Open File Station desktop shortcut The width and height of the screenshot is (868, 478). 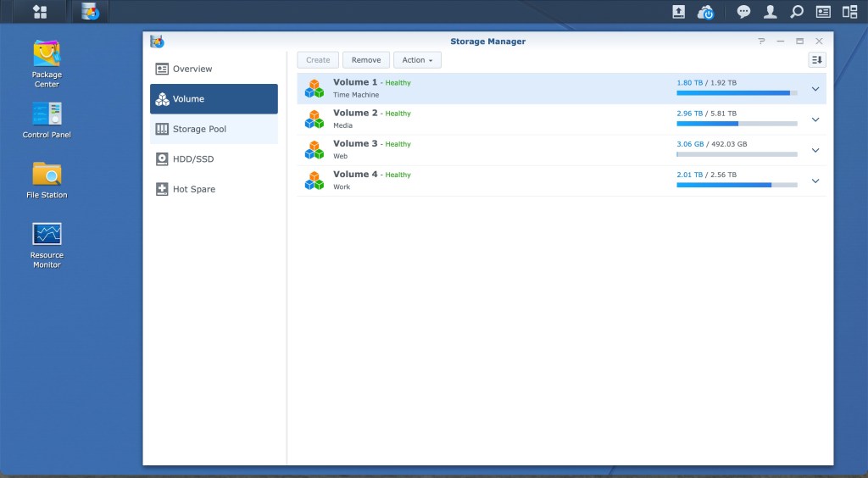click(x=47, y=175)
